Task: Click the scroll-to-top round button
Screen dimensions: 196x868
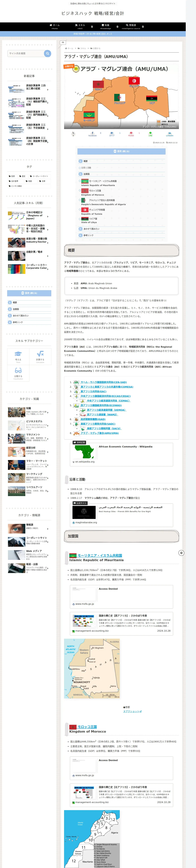Action: pos(181,553)
